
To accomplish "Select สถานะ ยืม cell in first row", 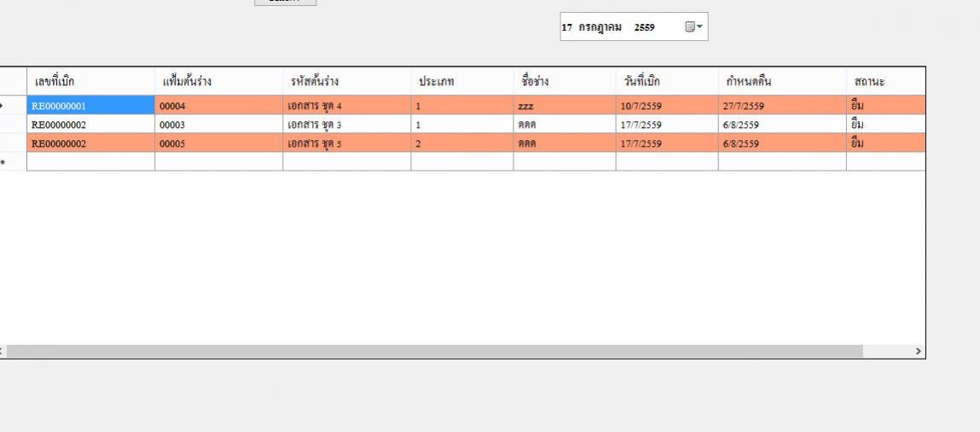I will click(x=885, y=105).
